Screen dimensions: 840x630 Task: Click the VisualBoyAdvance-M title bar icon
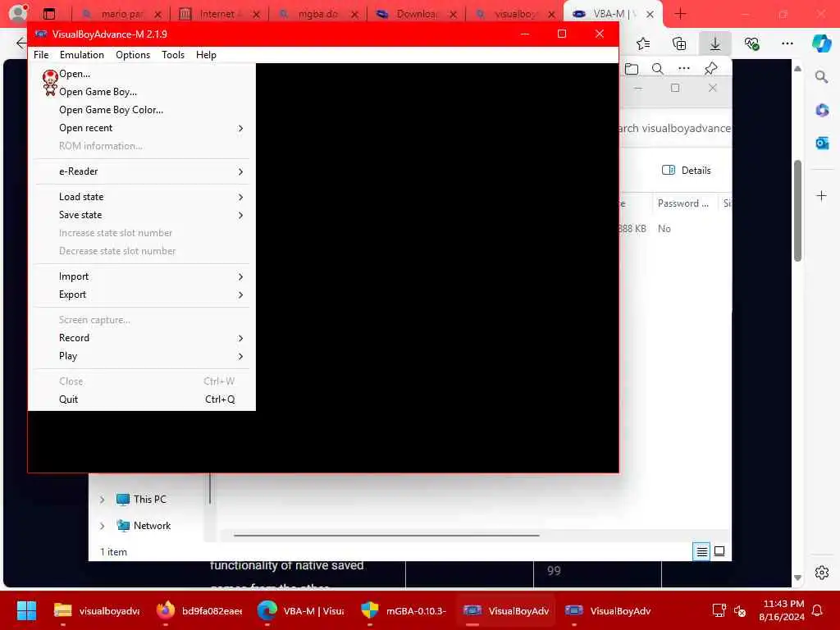pos(41,34)
